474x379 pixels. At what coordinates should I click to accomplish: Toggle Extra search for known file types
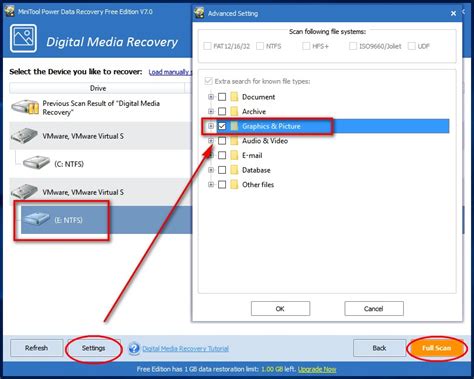pos(208,81)
